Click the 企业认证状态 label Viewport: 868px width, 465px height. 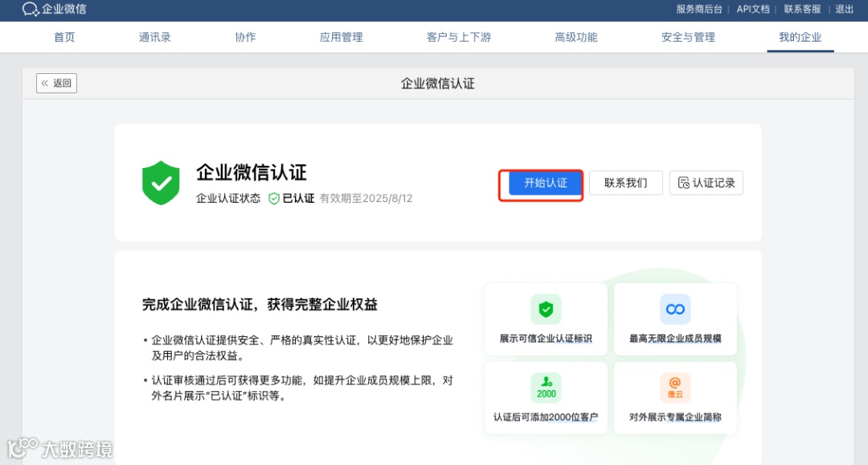(228, 199)
